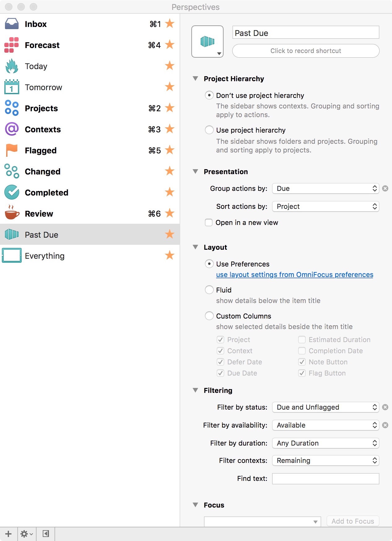This screenshot has width=392, height=541.
Task: Select the Everything perspective
Action: [45, 256]
